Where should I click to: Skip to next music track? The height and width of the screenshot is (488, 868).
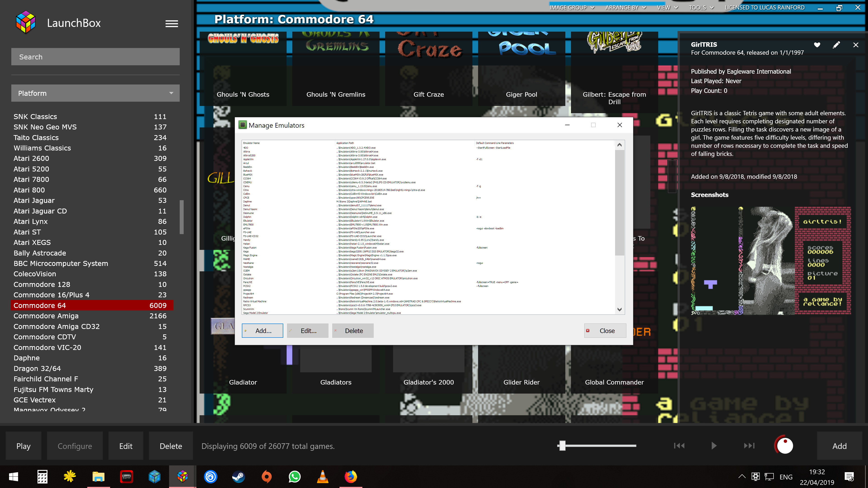[749, 446]
